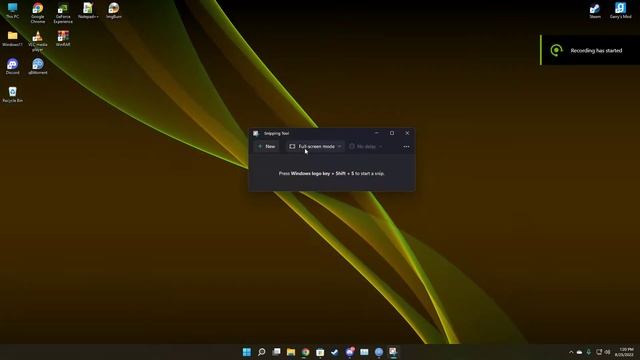Open the blue checkmark app in taskbar
The width and height of the screenshot is (640, 360).
tap(335, 352)
